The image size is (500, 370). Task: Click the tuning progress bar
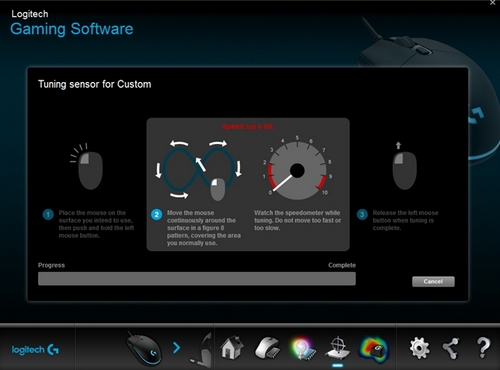[197, 279]
